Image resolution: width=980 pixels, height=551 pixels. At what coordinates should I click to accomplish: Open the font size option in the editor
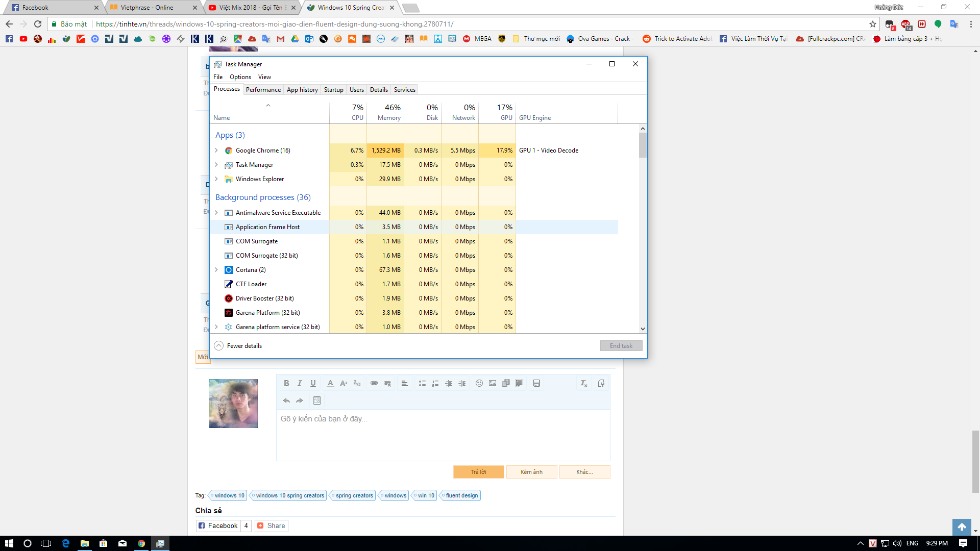[344, 383]
